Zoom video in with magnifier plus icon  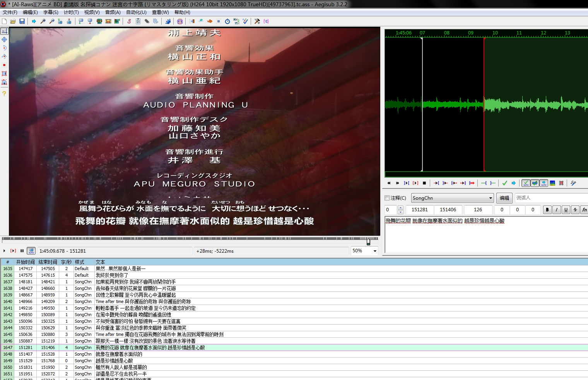click(43, 21)
